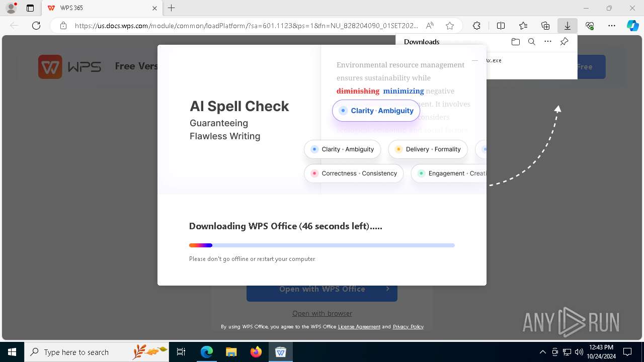Open the tab actions menu icon
This screenshot has height=362, width=644.
(30, 8)
